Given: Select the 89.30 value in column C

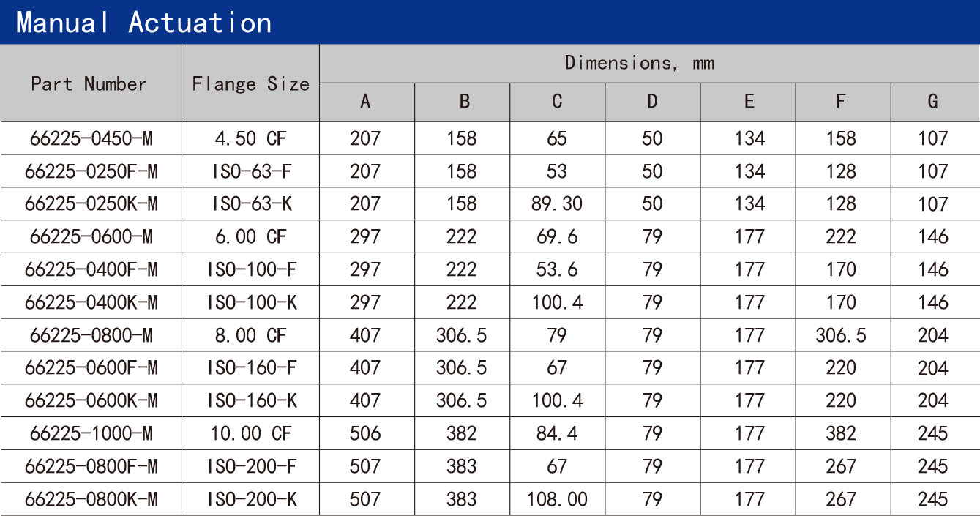Looking at the screenshot, I should click(557, 203).
